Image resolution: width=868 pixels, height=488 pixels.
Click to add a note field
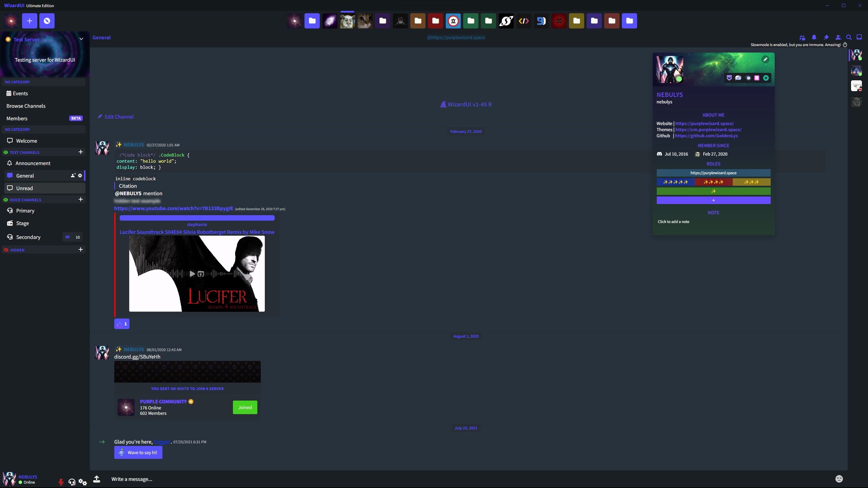coord(713,222)
